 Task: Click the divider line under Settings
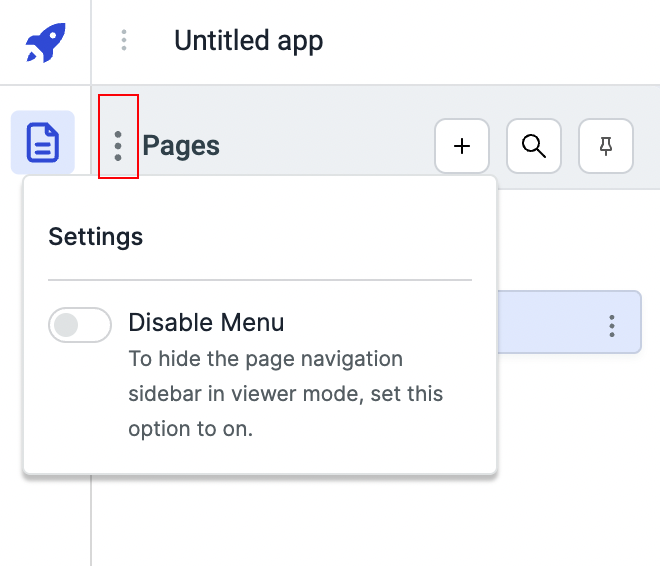[x=260, y=280]
